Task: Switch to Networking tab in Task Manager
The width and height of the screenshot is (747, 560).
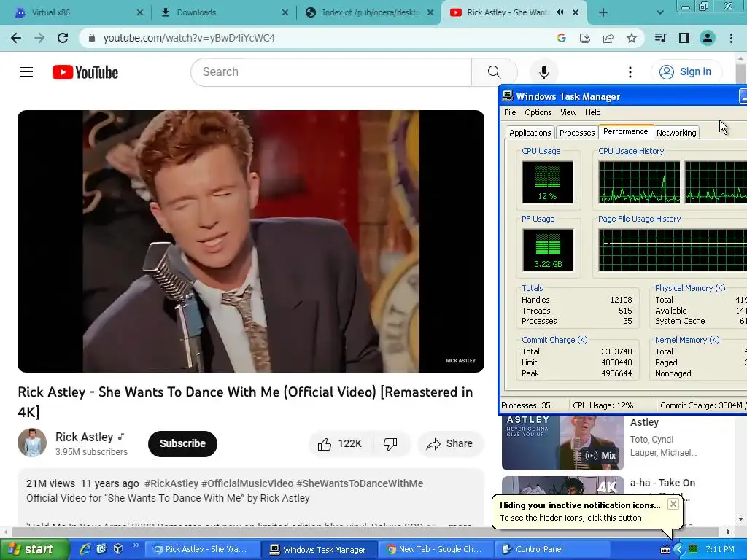Action: [x=676, y=133]
